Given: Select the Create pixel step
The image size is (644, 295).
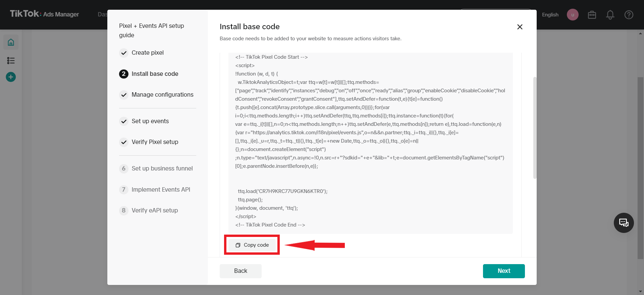Looking at the screenshot, I should 142,53.
